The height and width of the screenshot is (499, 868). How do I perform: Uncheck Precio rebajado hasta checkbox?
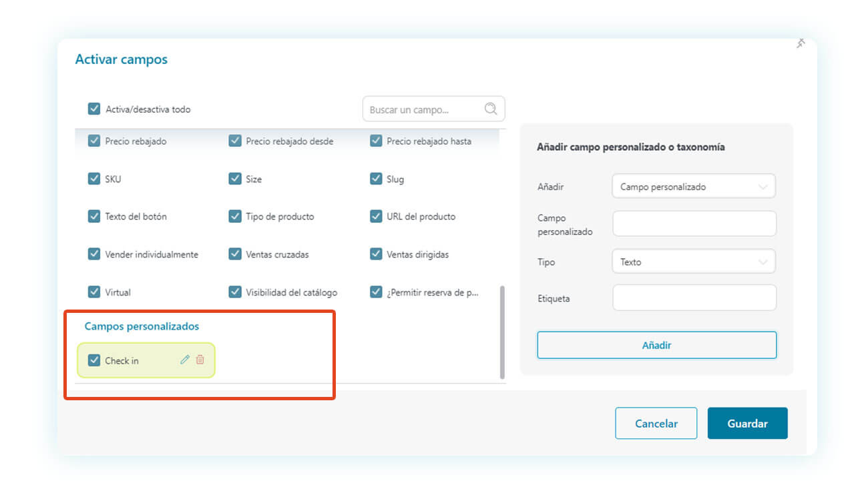click(376, 141)
